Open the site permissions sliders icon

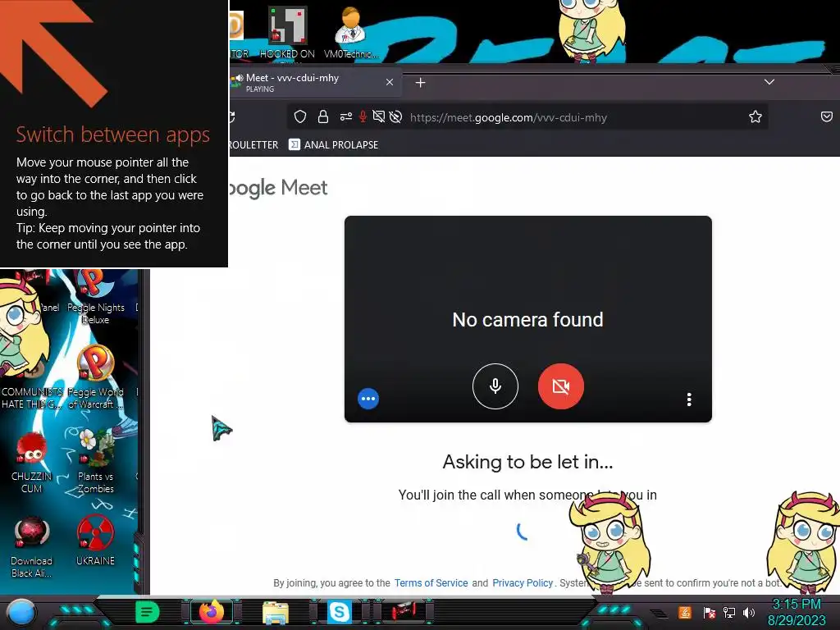tap(346, 116)
